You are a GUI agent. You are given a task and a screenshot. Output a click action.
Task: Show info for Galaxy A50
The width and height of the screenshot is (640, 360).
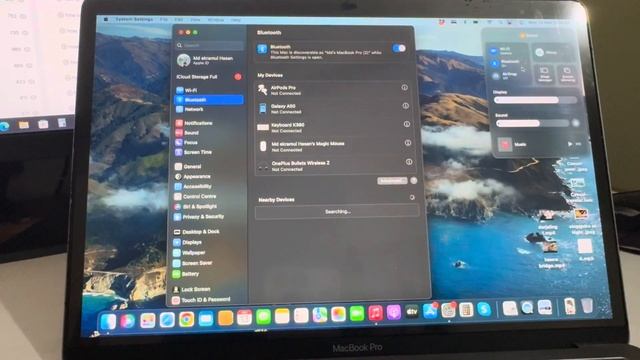(x=406, y=106)
